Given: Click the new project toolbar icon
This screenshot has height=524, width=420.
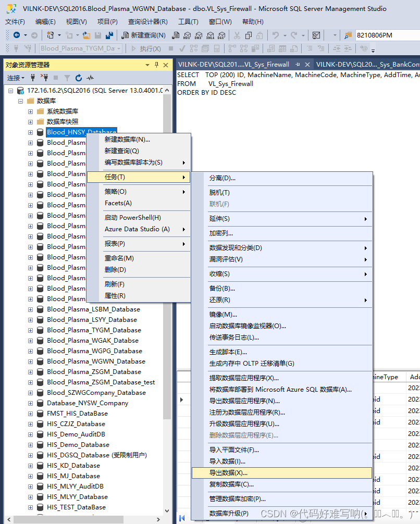Looking at the screenshot, I should pyautogui.click(x=50, y=35).
